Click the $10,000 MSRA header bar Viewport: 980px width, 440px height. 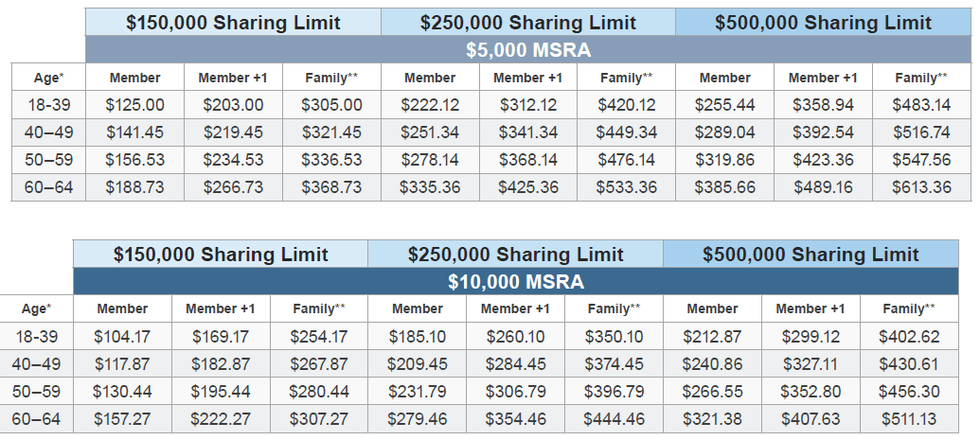coord(516,281)
